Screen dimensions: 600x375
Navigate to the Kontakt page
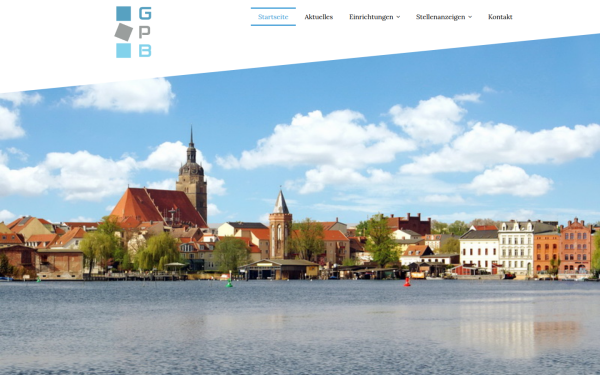[x=500, y=17]
